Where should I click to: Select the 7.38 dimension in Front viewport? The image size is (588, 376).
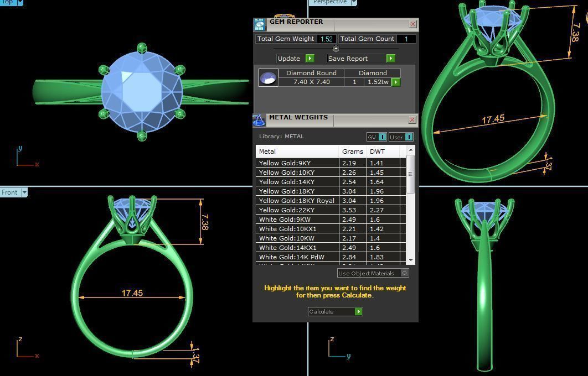coord(205,222)
